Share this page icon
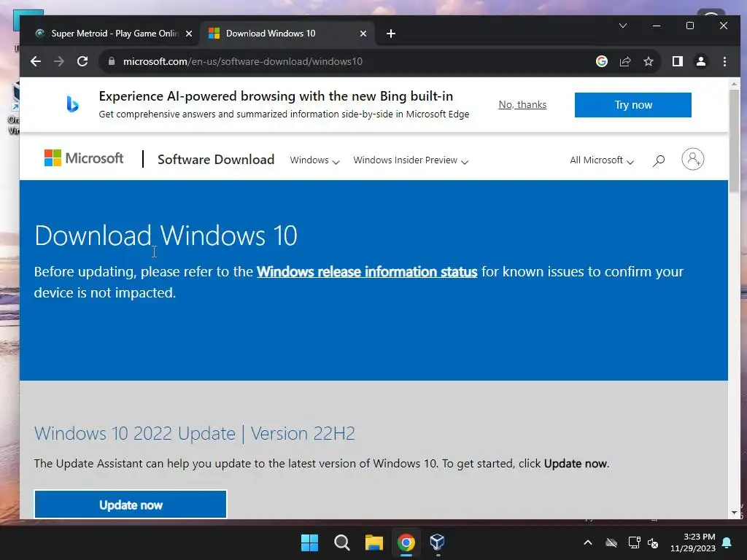Screen dimensions: 747x560 point(625,61)
